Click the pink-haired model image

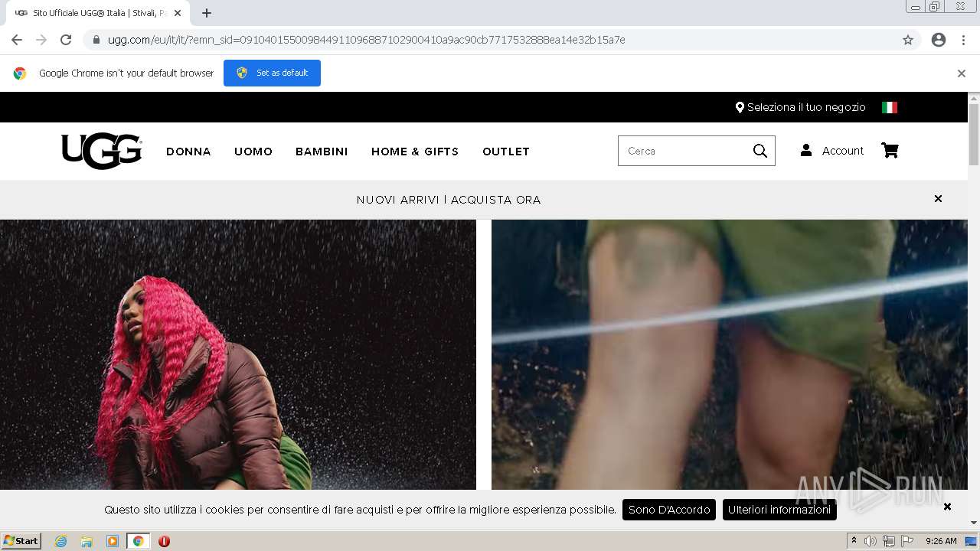click(x=238, y=354)
